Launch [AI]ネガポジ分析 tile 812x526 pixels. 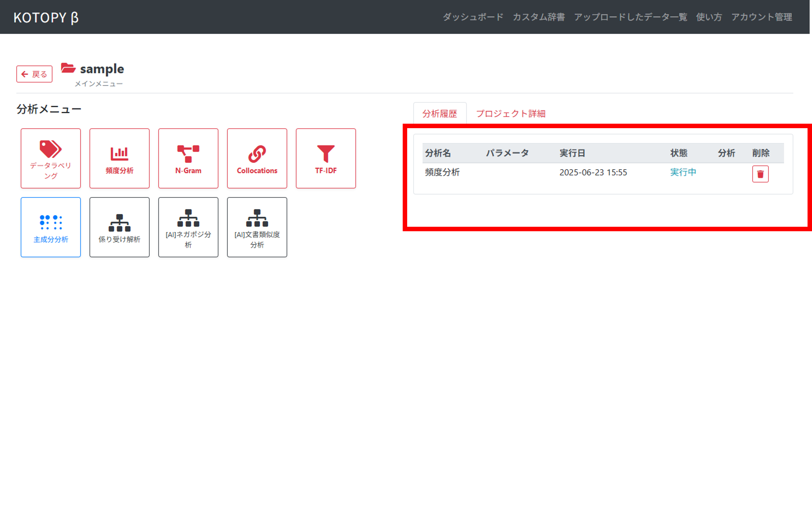click(x=188, y=227)
